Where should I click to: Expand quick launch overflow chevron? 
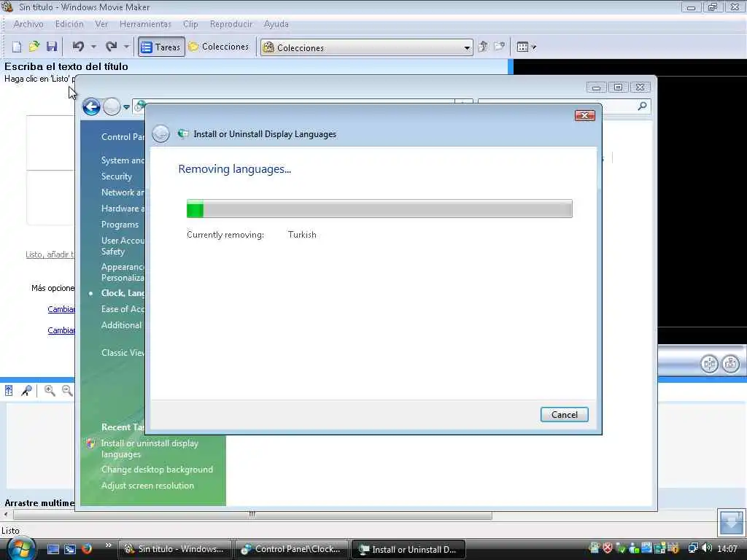point(108,545)
